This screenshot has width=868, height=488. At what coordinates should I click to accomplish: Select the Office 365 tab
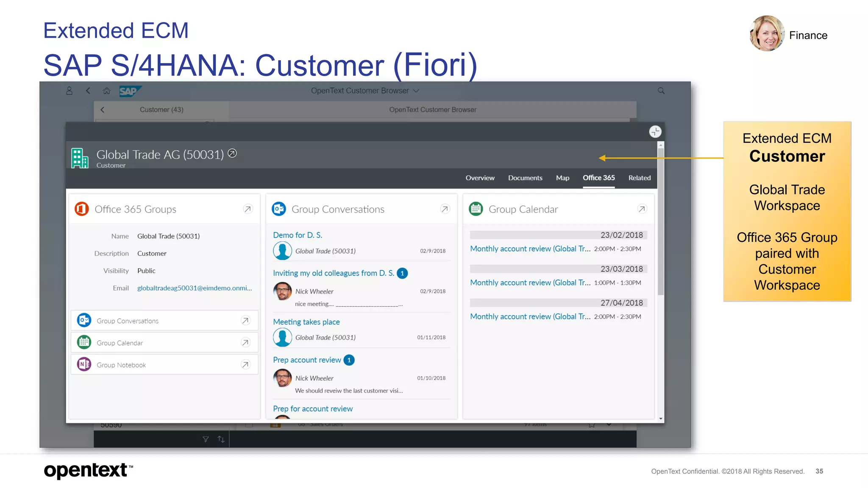coord(598,178)
